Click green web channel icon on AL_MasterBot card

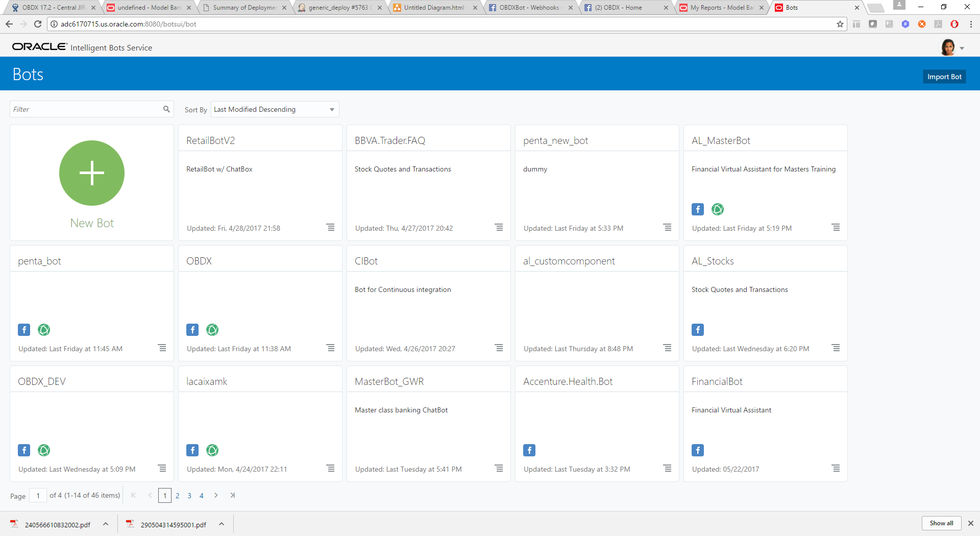point(718,209)
